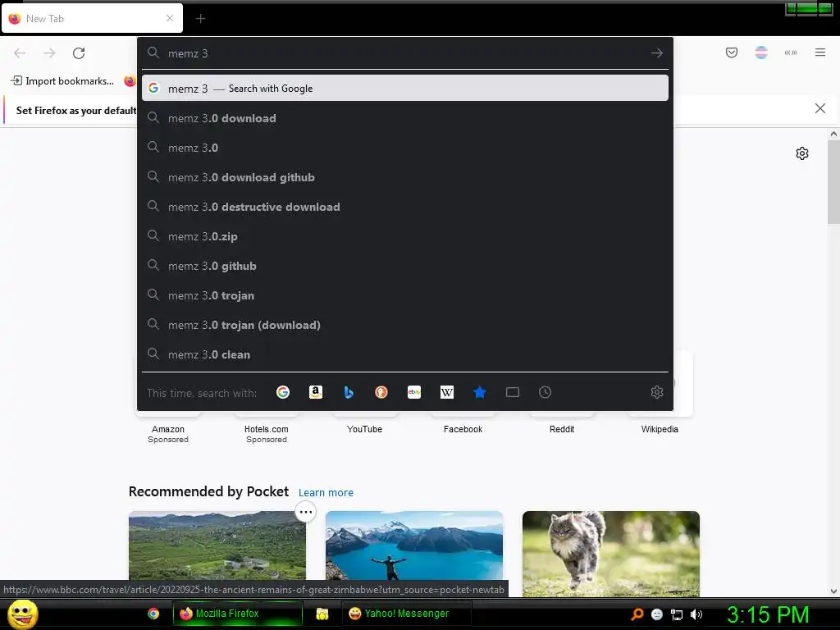The height and width of the screenshot is (630, 840).
Task: Open the Save to Pocket button
Action: pos(731,52)
